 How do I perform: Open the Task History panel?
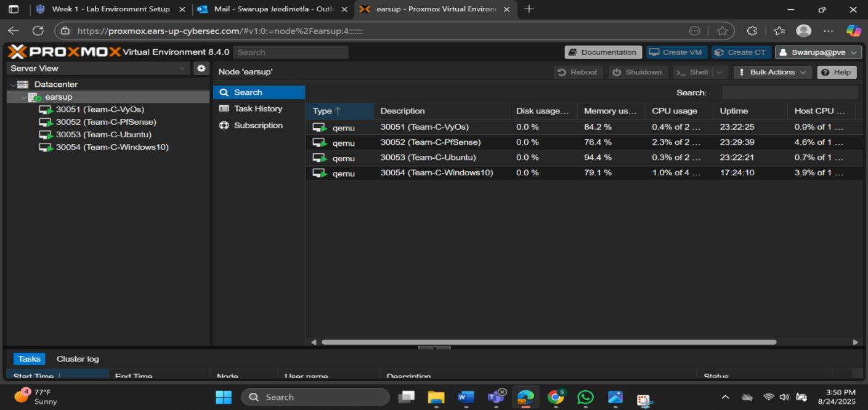[x=257, y=108]
